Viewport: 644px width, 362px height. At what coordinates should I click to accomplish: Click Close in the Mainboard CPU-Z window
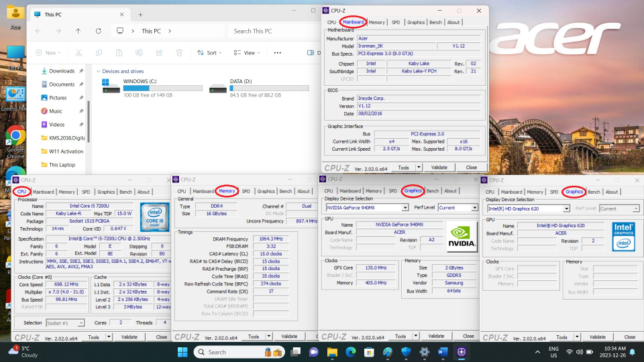(x=471, y=168)
